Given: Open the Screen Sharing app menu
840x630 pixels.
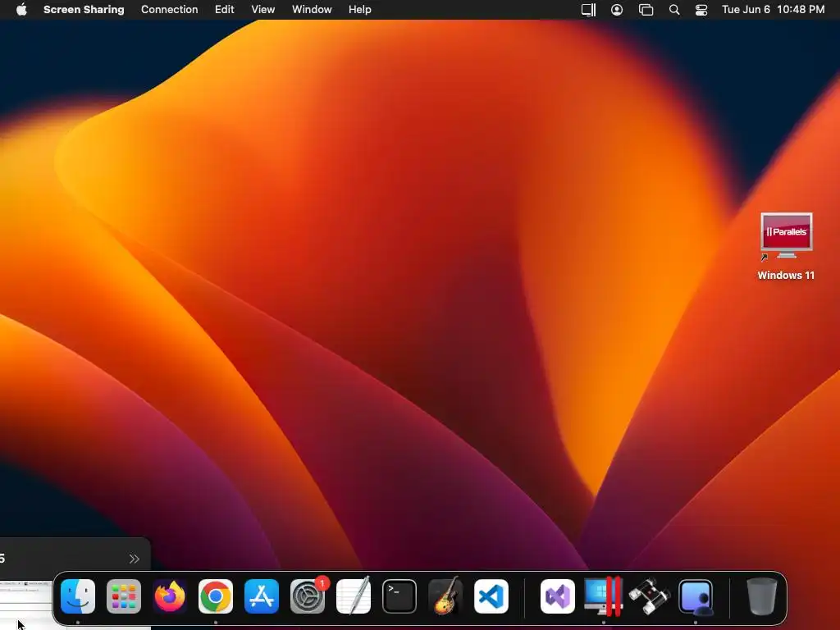Looking at the screenshot, I should 84,10.
